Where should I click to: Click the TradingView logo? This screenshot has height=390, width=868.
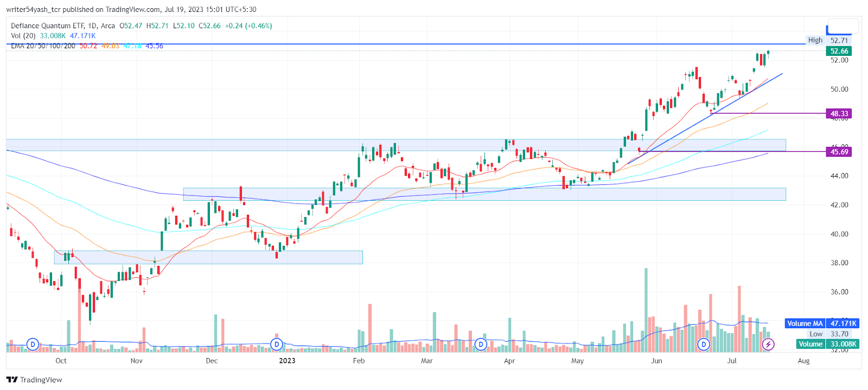[x=34, y=380]
